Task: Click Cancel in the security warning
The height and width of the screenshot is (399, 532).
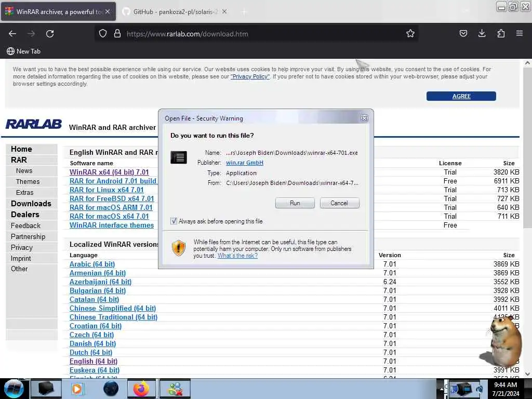Action: [x=339, y=203]
